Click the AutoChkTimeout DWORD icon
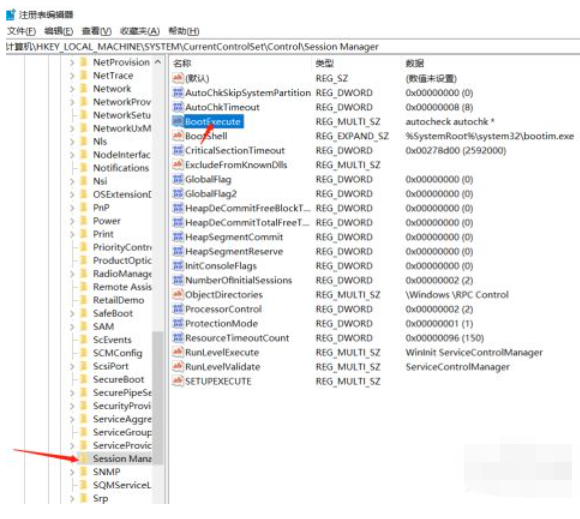This screenshot has height=519, width=580. pos(178,107)
